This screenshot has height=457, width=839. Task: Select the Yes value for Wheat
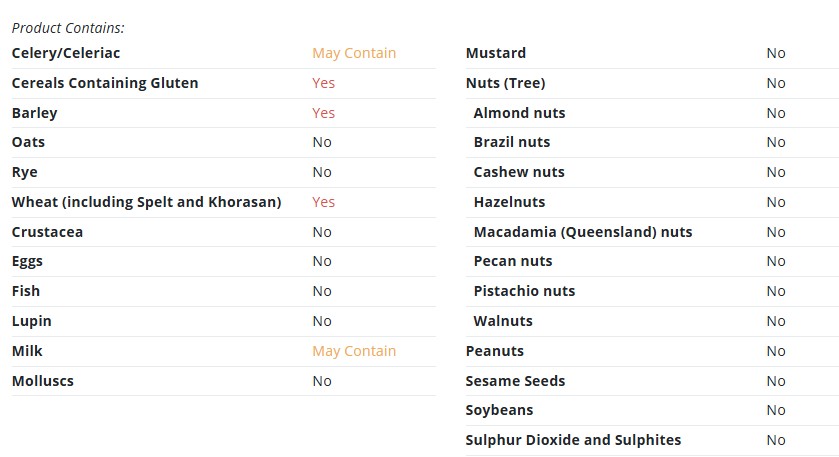pos(324,202)
